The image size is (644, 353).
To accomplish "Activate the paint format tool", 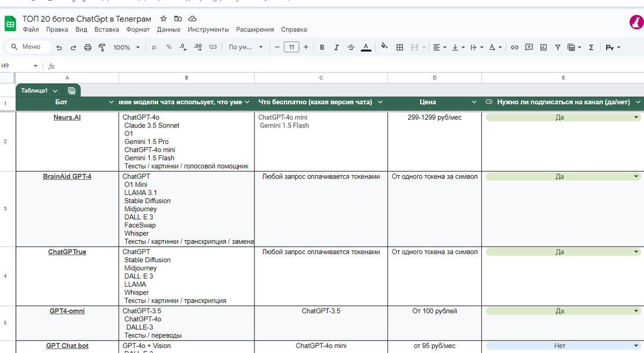I will point(101,47).
